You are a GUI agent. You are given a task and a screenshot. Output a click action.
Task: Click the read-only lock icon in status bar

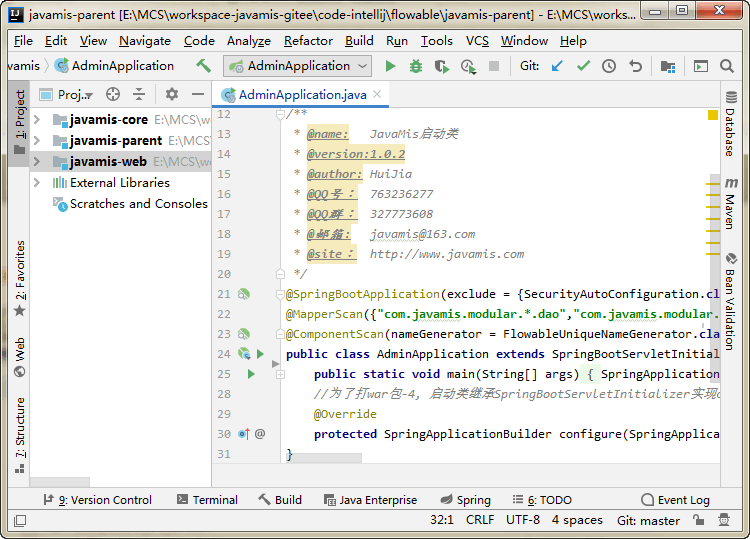pos(698,520)
